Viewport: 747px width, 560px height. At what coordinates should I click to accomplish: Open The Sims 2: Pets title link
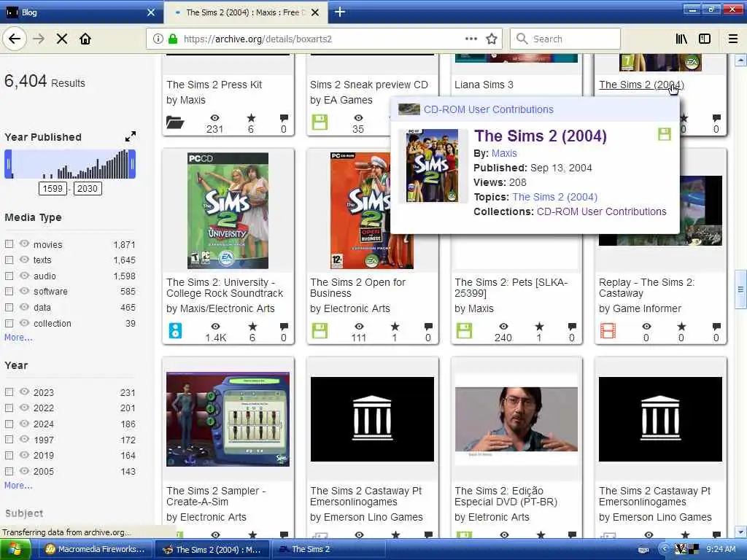(x=511, y=287)
